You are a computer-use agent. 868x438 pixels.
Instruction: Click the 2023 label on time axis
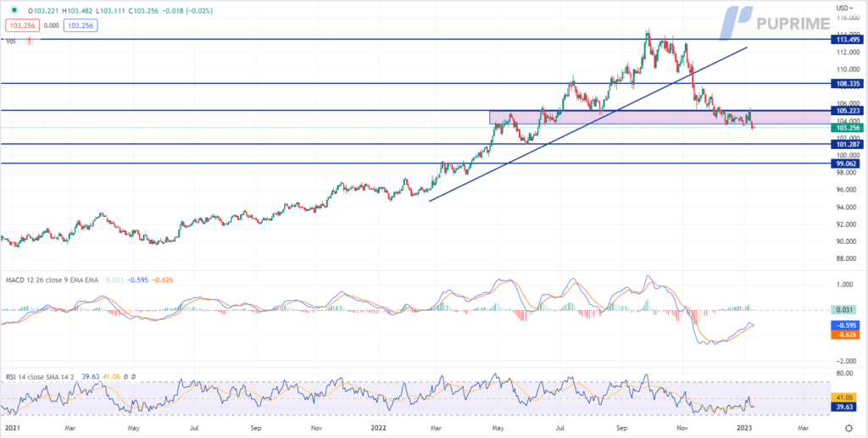[743, 428]
